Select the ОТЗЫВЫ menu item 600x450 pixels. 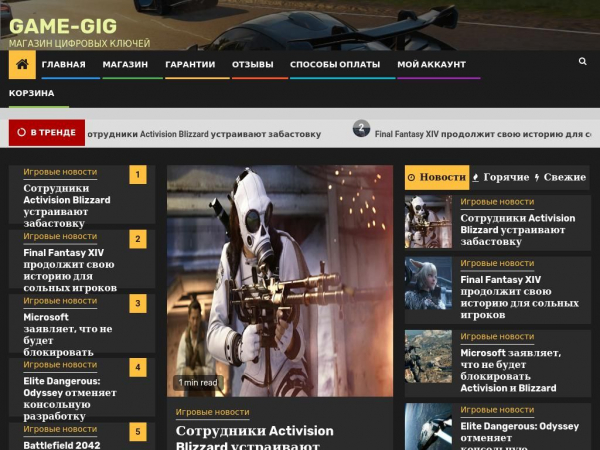pos(253,64)
